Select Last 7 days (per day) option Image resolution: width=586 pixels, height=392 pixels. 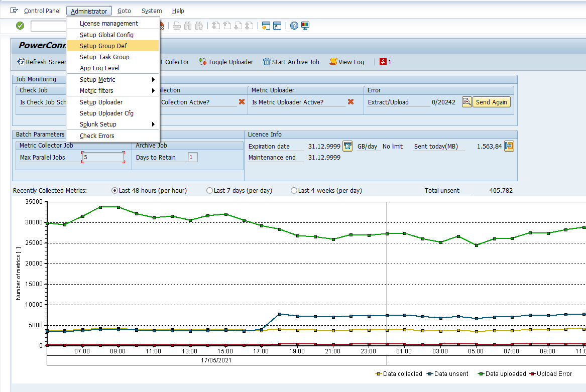(209, 191)
